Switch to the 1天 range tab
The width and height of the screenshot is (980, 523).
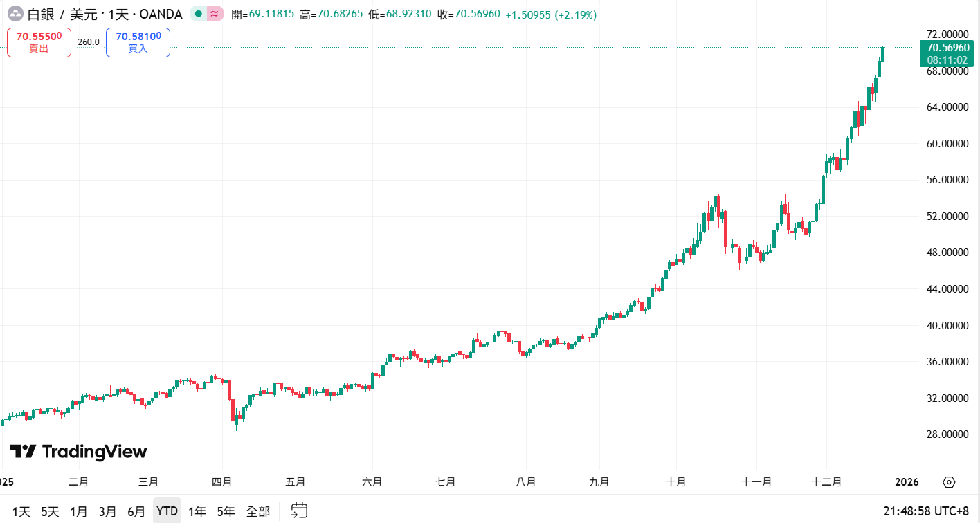click(22, 511)
